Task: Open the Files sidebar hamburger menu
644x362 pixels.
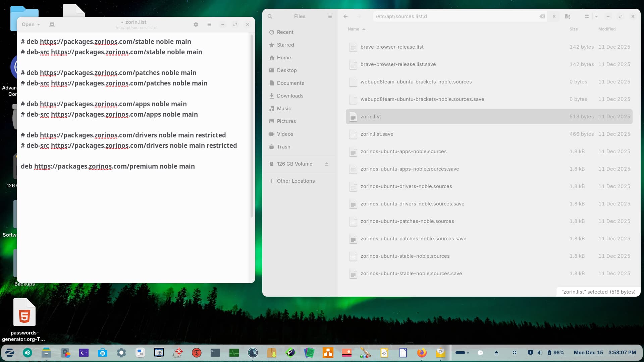Action: 330,16
